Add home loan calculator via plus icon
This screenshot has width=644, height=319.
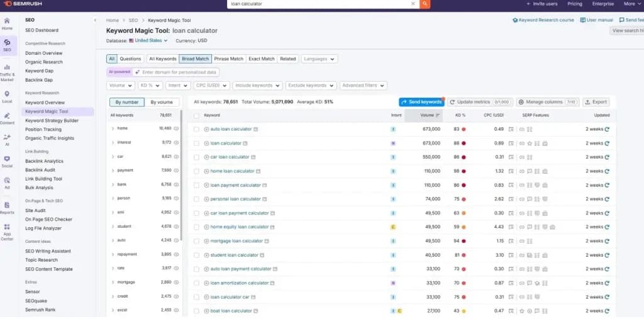(x=206, y=171)
